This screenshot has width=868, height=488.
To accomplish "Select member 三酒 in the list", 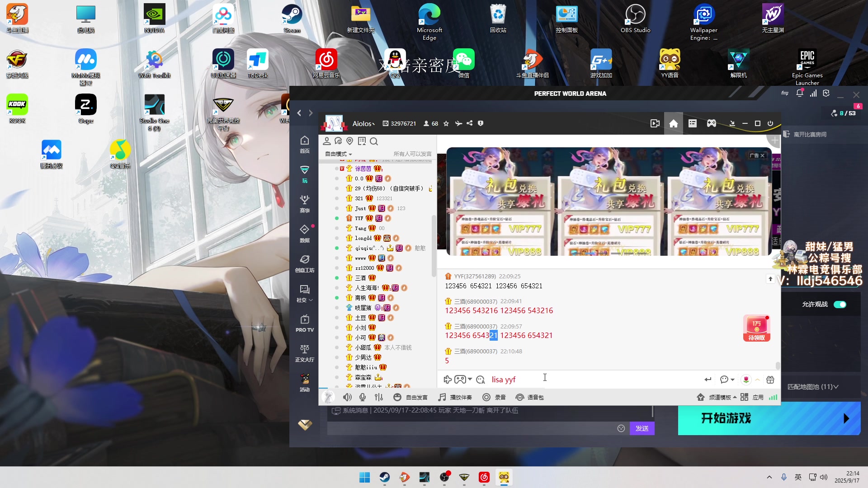I will [x=360, y=278].
